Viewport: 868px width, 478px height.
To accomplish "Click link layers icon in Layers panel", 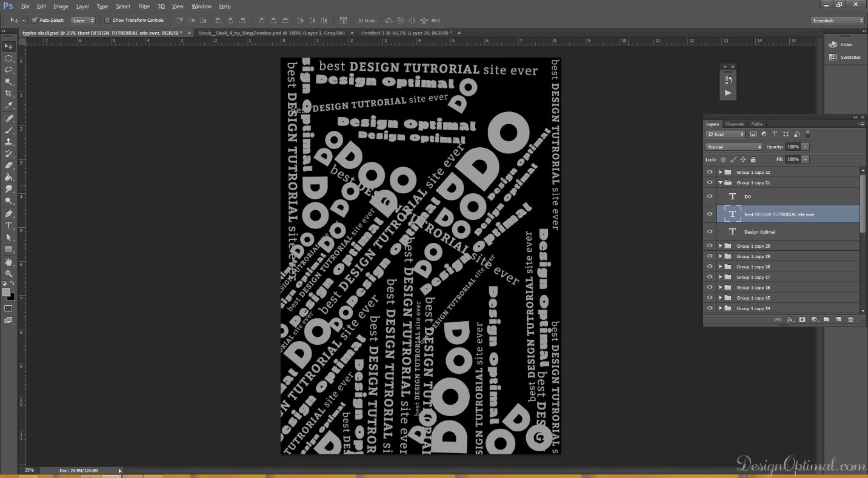I will click(778, 319).
